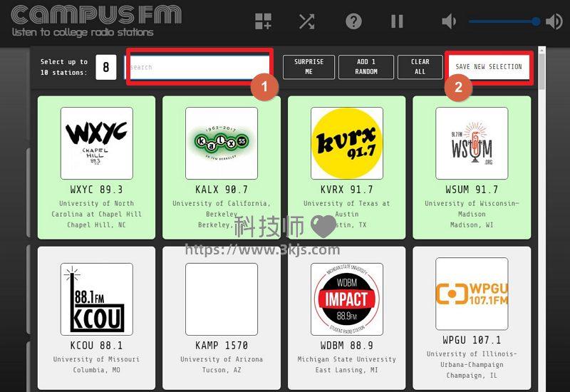Pause playback with the pause icon
Viewport: 570px width, 392px height.
click(397, 21)
